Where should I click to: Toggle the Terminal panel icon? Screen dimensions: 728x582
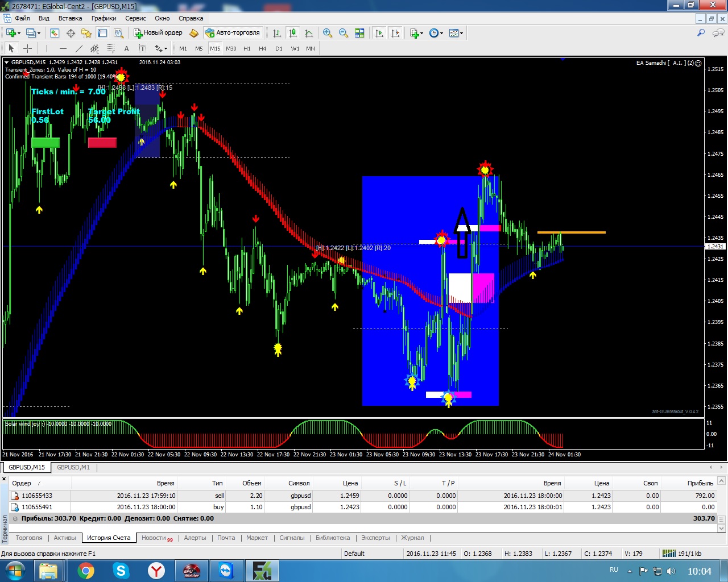click(102, 33)
